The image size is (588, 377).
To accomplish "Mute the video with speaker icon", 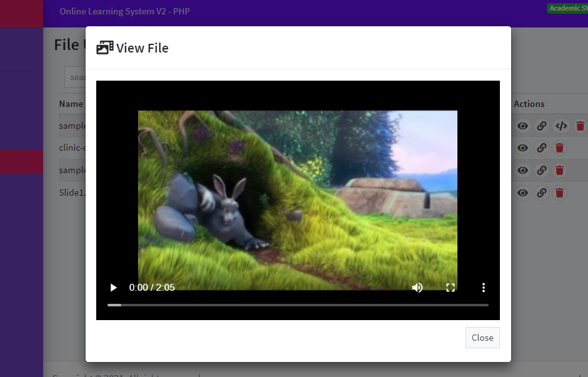I will click(x=417, y=288).
